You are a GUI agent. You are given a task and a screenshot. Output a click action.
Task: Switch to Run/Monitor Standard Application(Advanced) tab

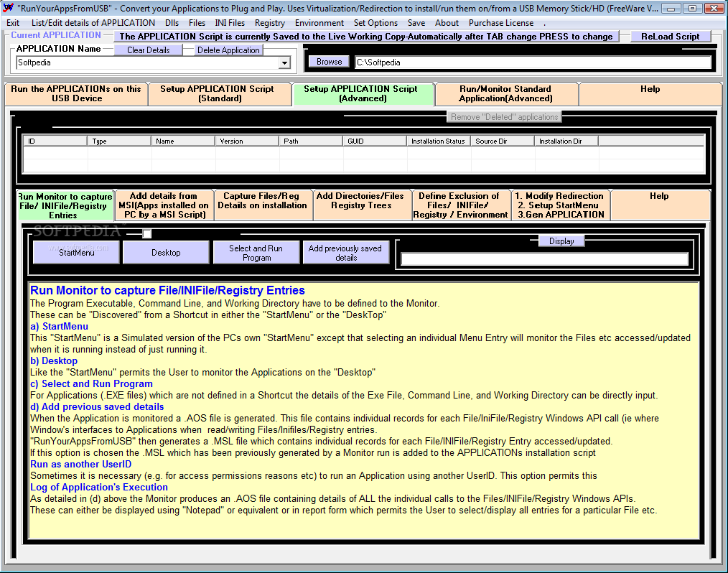506,94
